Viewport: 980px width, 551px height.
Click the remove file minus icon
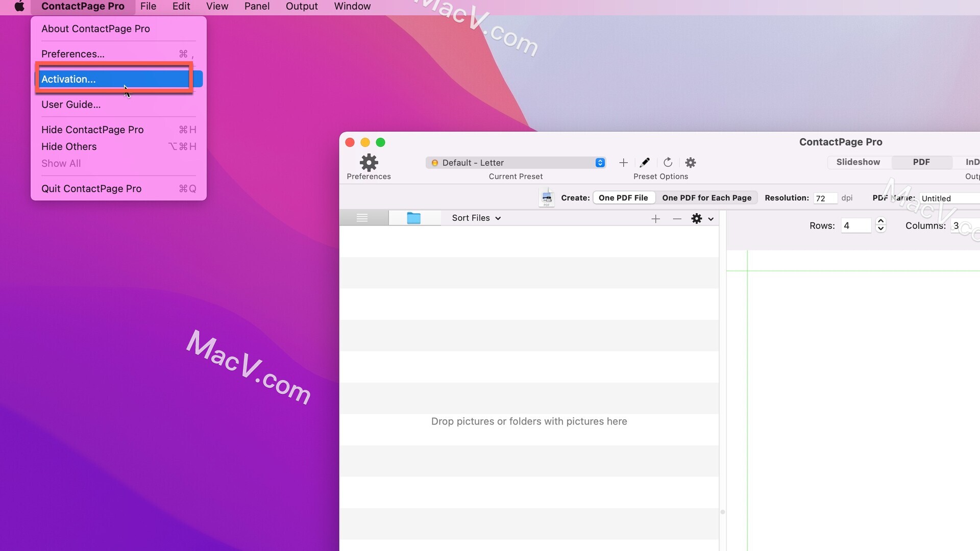pos(677,218)
